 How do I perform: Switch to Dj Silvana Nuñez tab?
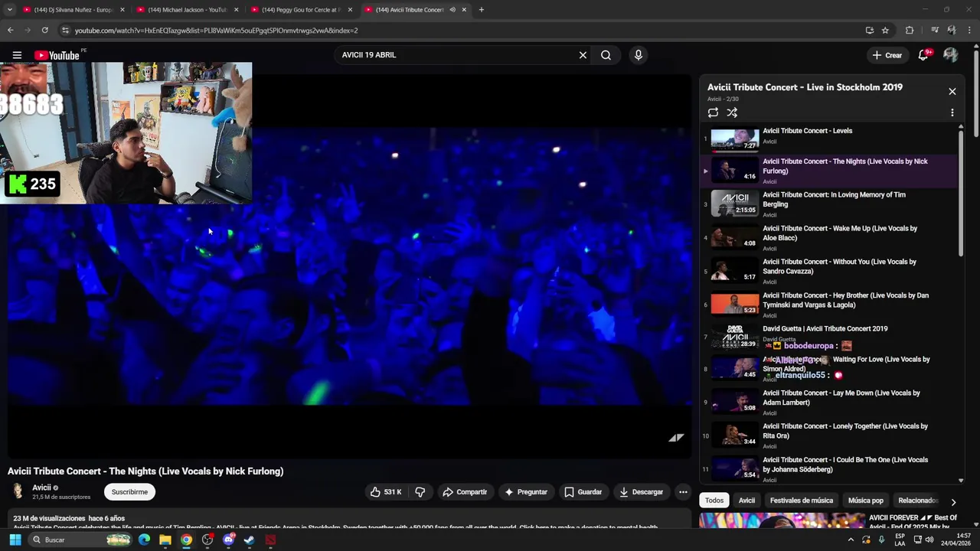point(73,10)
